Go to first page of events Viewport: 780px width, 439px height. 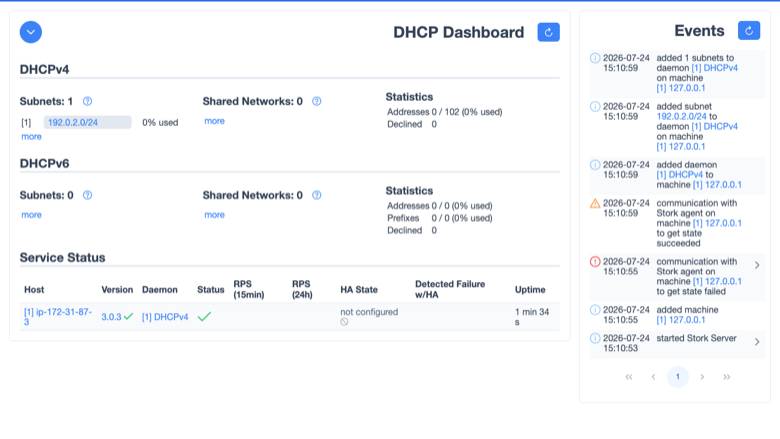coord(629,377)
